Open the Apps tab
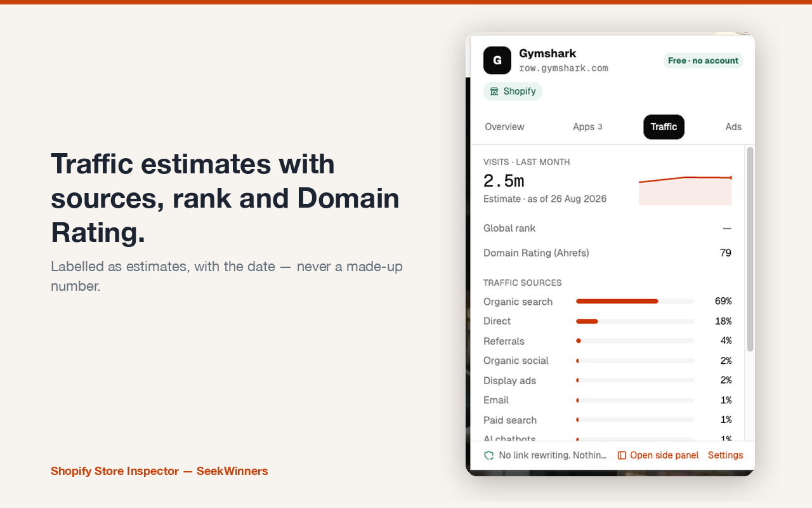812x508 pixels. (x=587, y=127)
